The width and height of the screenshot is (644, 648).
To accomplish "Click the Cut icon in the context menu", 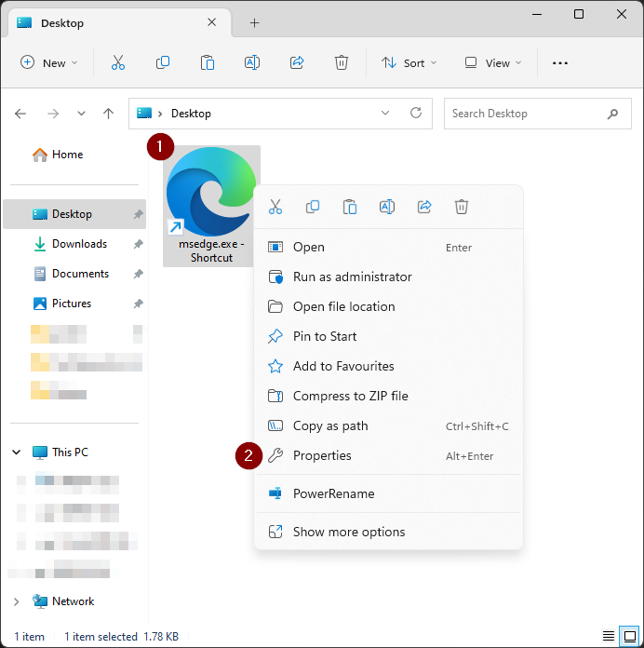I will point(275,207).
